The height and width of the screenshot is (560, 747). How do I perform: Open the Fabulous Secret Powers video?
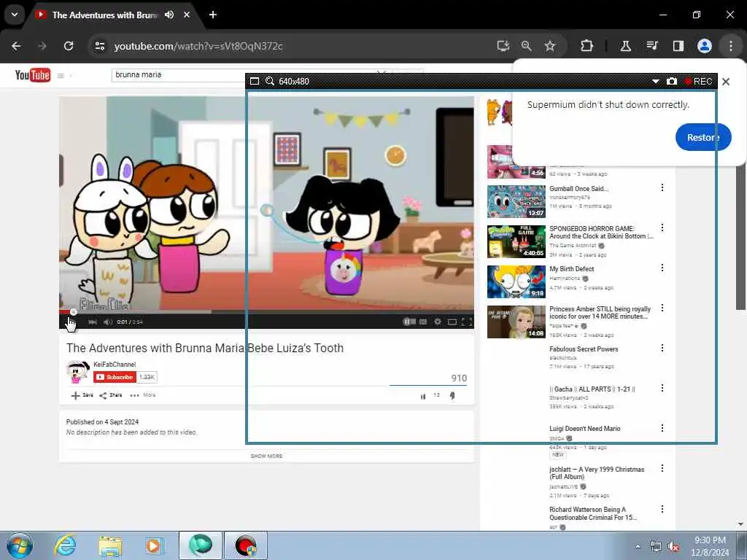584,349
